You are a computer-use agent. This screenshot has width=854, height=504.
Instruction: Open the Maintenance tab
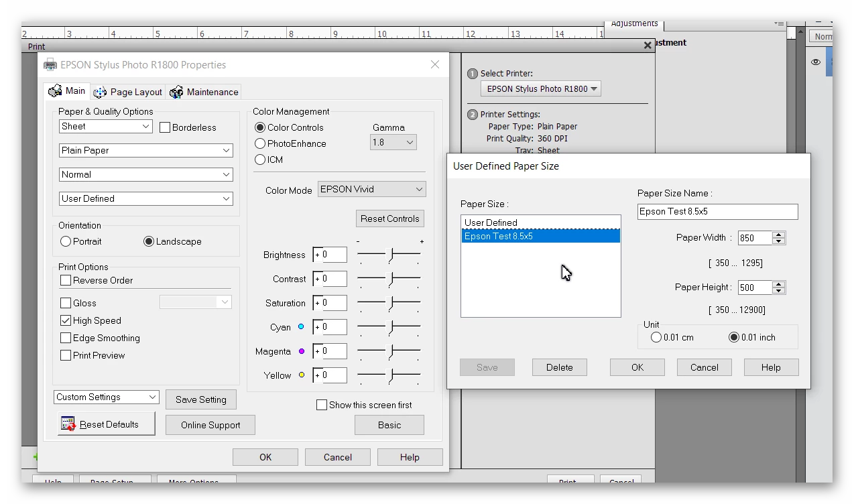(x=204, y=92)
